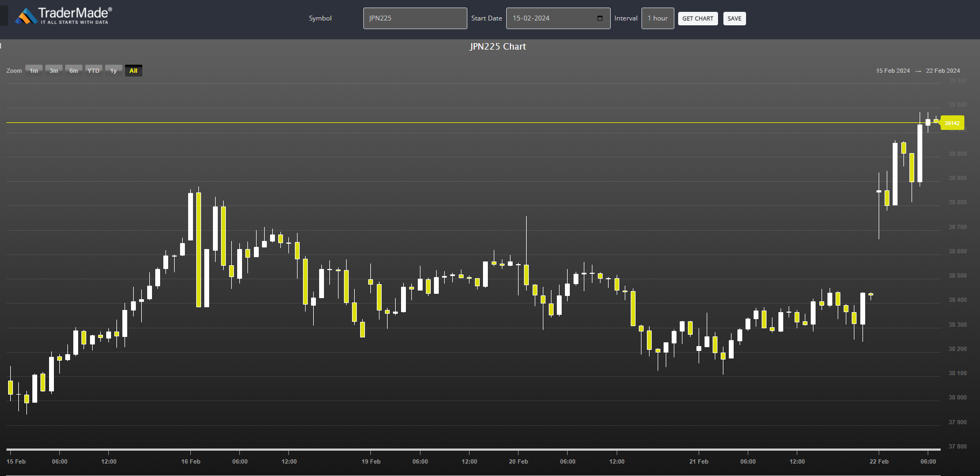Click the 38 200 price axis label
The image size is (980, 476).
[x=957, y=349]
